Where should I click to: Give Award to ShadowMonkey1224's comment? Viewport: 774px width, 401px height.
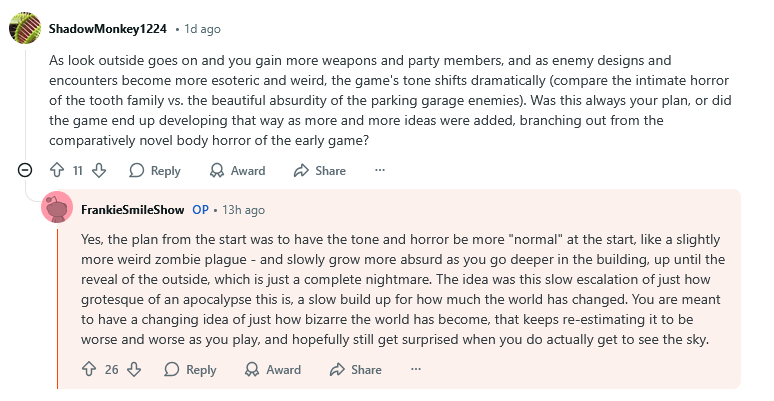pos(237,171)
